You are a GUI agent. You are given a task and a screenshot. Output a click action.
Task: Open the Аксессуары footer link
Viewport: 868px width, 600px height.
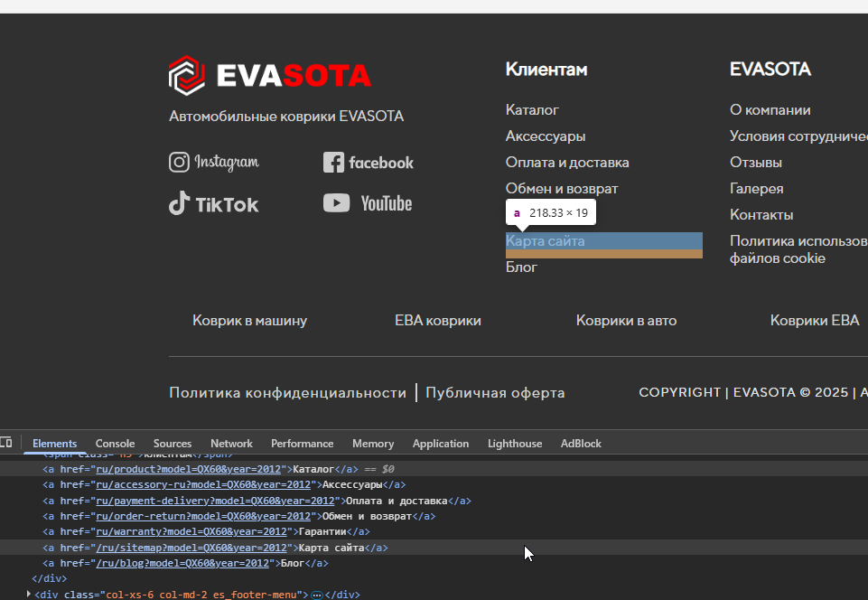click(546, 136)
